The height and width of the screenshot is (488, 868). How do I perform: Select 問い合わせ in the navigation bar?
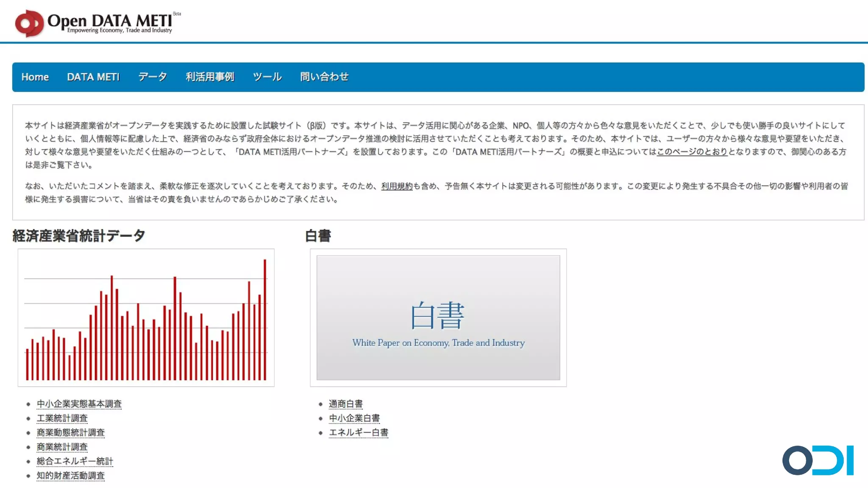click(x=324, y=77)
